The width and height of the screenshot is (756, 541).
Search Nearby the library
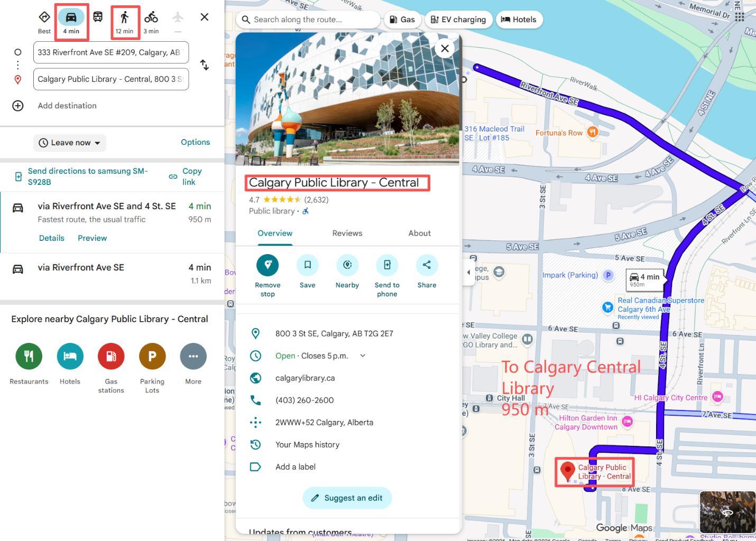click(347, 272)
